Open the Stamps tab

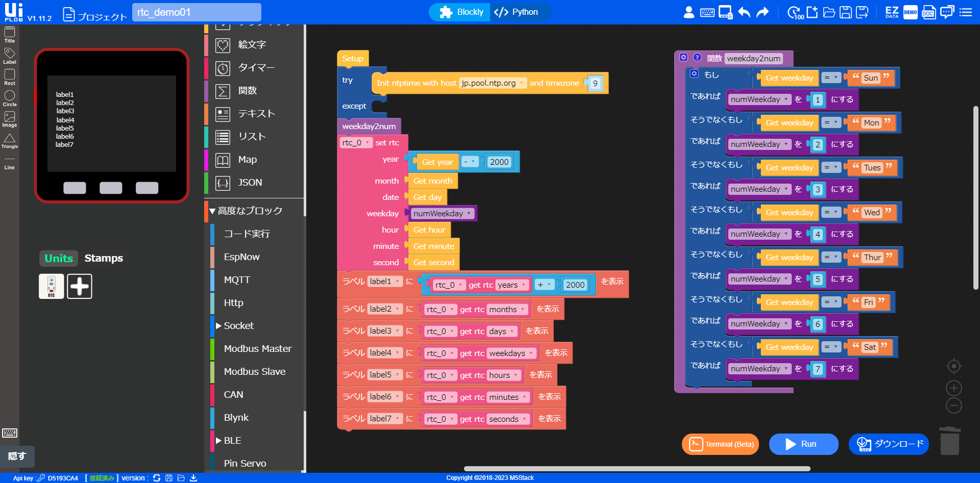104,258
